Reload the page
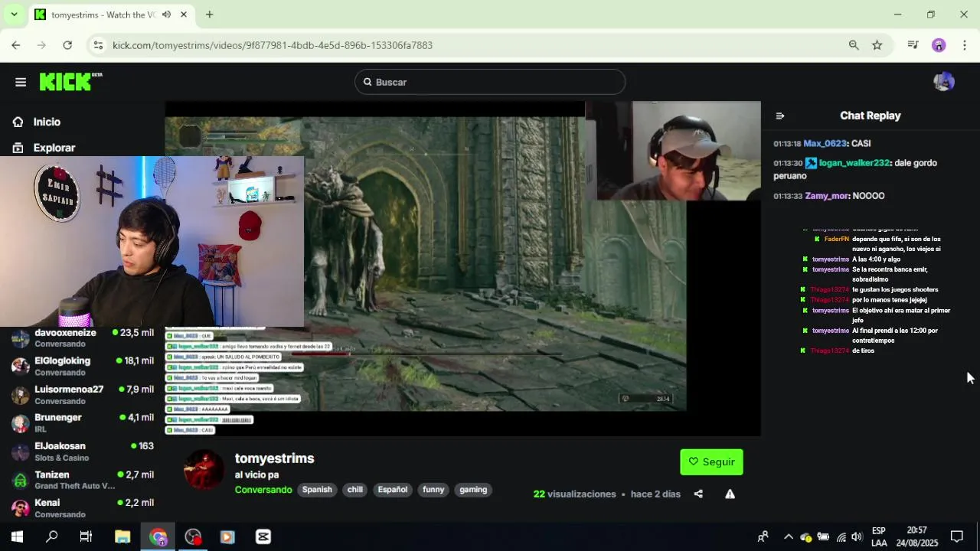Image resolution: width=980 pixels, height=551 pixels. (x=67, y=45)
